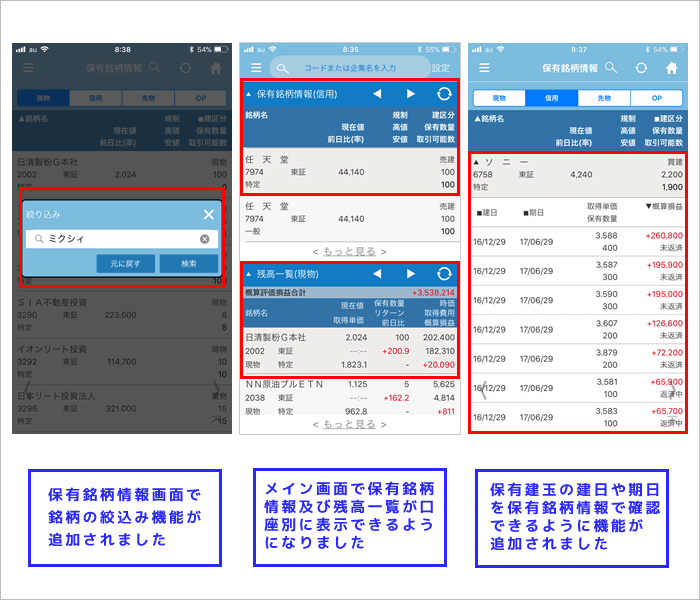Screen dimensions: 700x600
Task: Click search magnifier in right screen header
Action: pos(611,67)
